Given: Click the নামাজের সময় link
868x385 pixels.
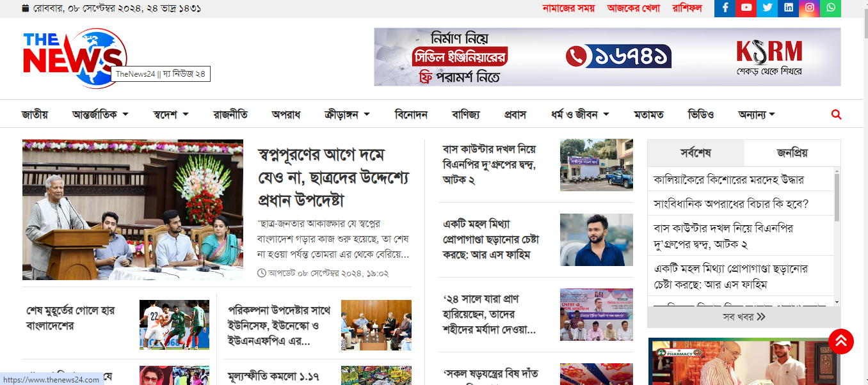Looking at the screenshot, I should click(x=568, y=8).
